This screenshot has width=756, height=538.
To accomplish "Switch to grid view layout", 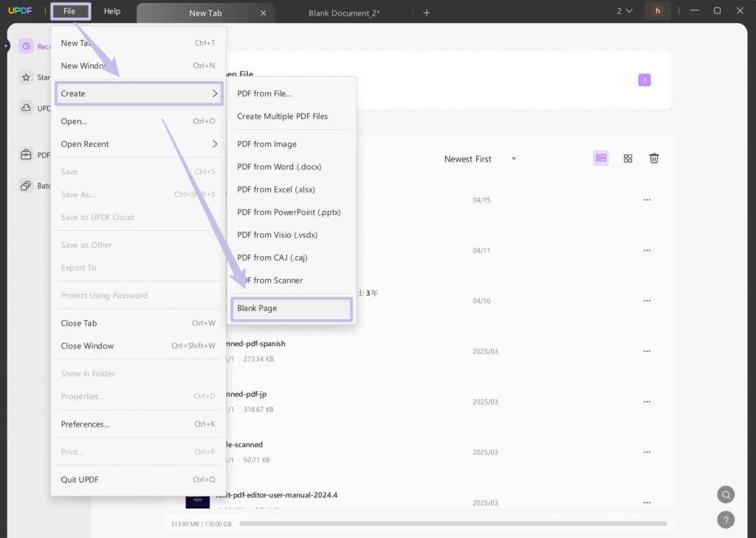I will (x=628, y=158).
